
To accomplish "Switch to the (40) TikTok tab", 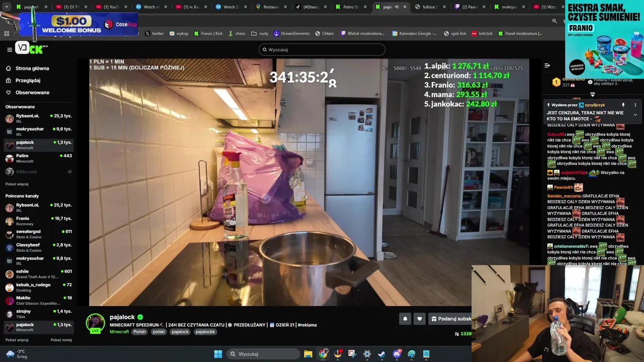I will (311, 7).
